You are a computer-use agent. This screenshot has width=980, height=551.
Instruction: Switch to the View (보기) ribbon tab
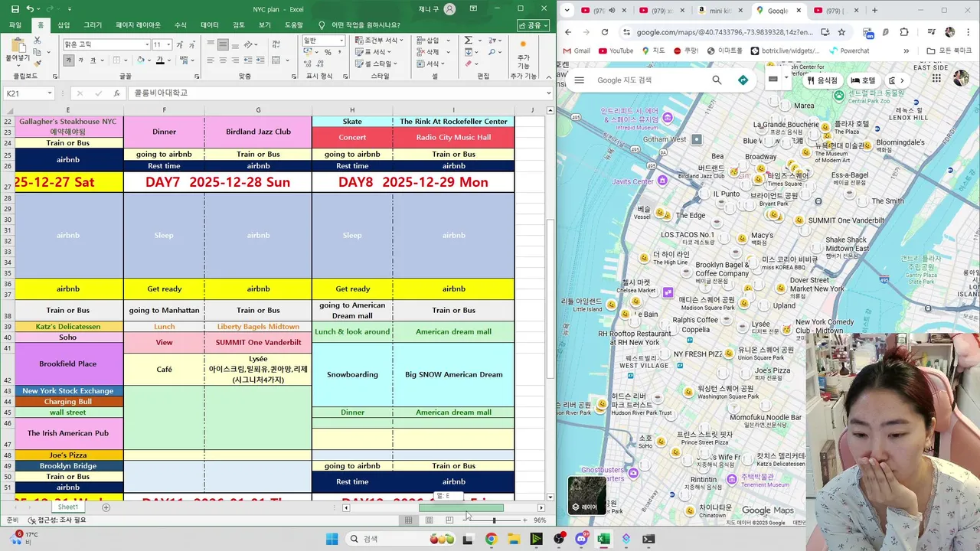pos(264,25)
